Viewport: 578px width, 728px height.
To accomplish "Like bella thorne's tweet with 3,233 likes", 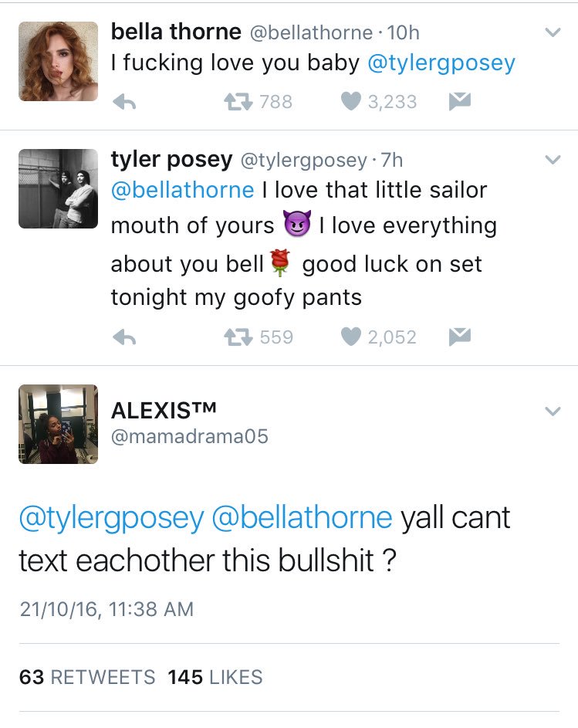I will coord(351,102).
